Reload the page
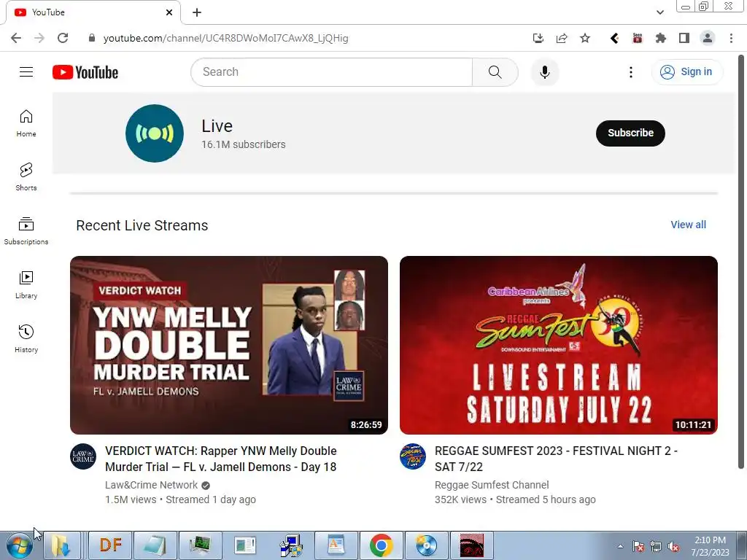 (x=63, y=38)
